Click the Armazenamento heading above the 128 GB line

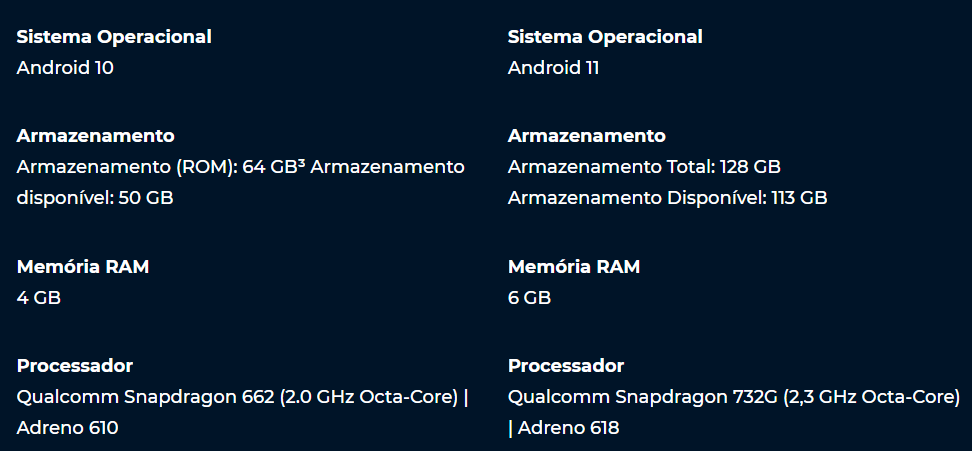(x=587, y=136)
